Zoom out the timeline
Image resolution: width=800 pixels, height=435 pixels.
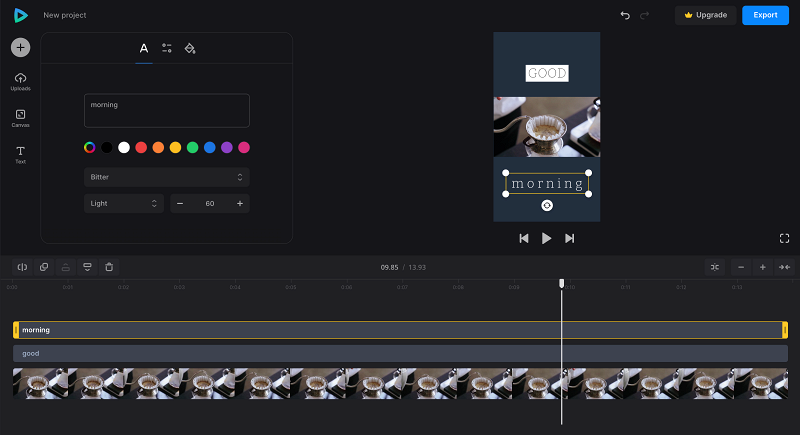click(x=741, y=267)
